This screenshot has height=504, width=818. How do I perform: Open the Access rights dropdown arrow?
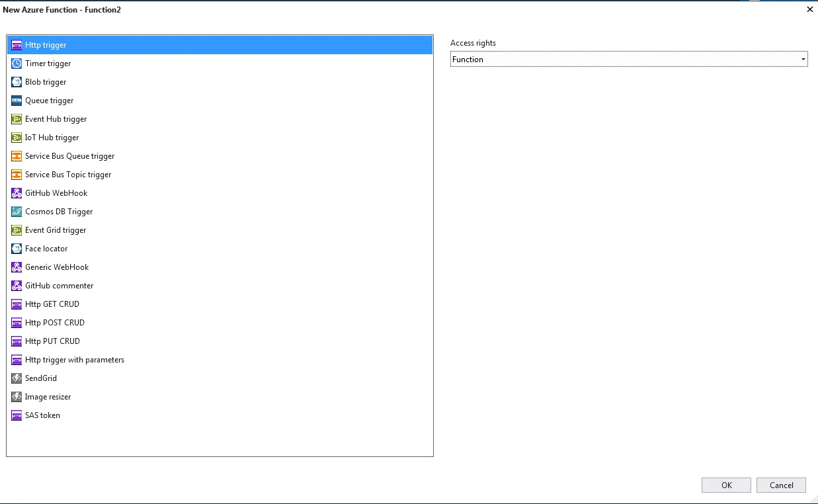tap(803, 60)
